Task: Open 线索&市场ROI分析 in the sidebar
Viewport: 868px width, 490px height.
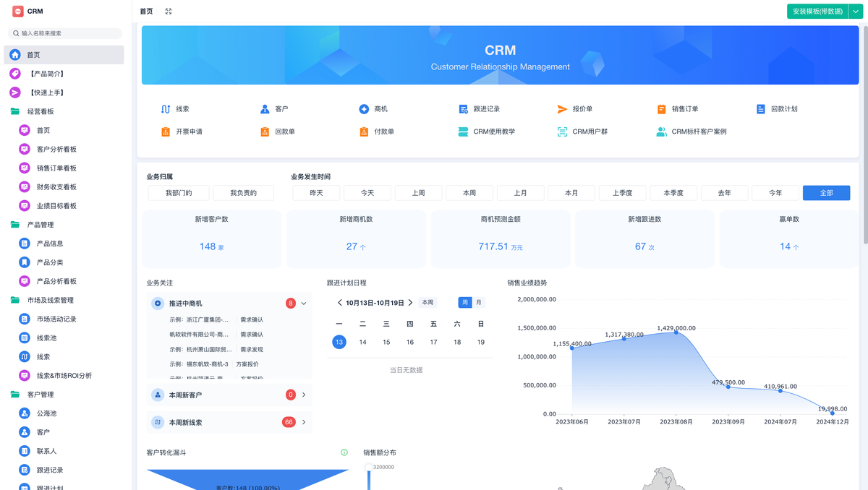Action: tap(65, 376)
